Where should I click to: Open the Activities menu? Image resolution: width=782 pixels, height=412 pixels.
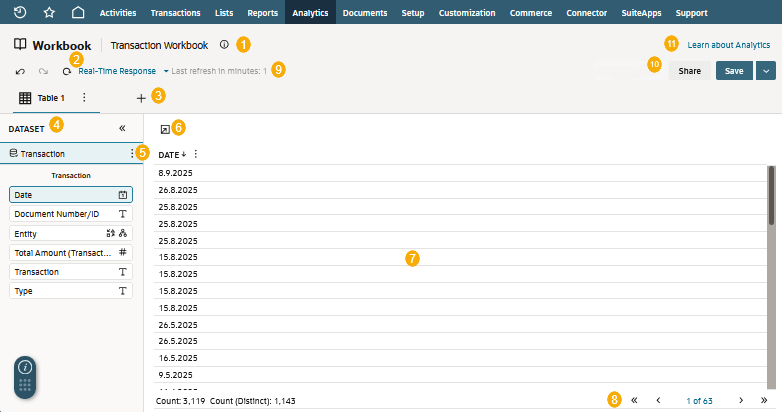[118, 13]
